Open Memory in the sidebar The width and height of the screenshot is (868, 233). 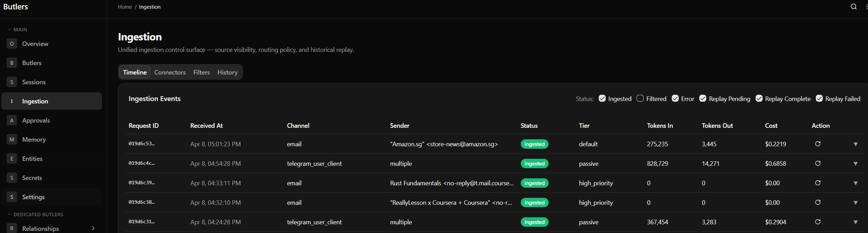point(51,139)
